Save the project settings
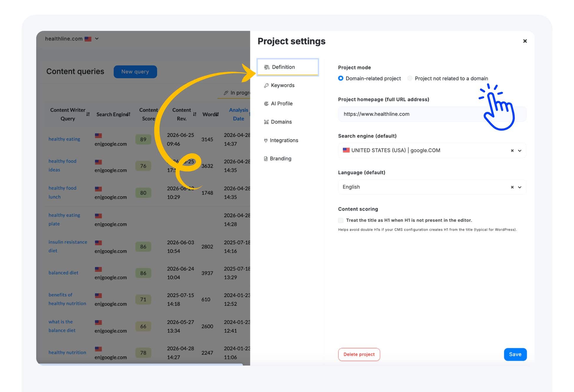Screen dimensions: 574x392 click(515, 354)
